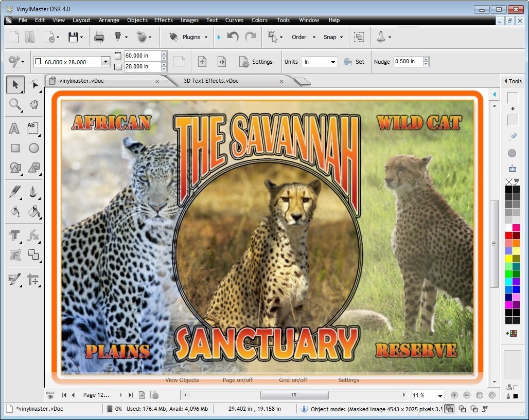This screenshot has width=529, height=420.
Task: Select the Pan hand tool
Action: pos(34,105)
